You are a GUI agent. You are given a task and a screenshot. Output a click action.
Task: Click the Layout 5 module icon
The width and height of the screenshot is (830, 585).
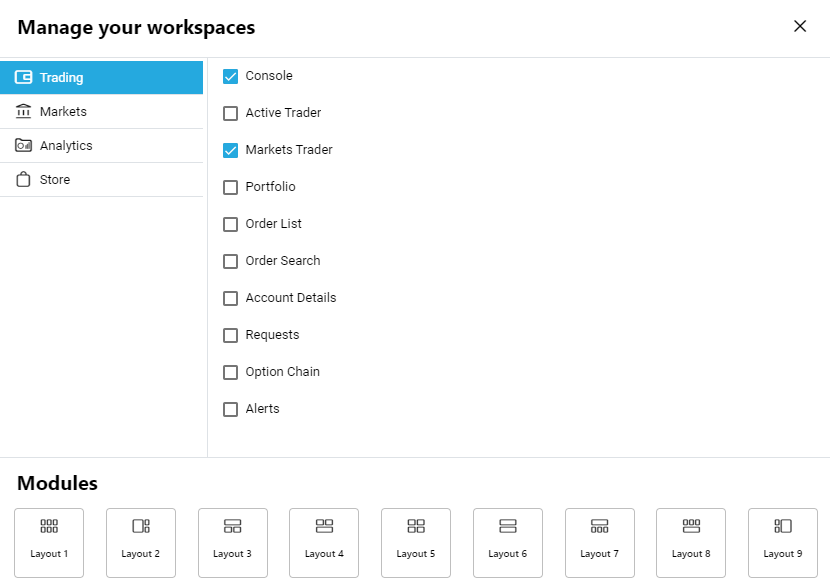point(416,542)
